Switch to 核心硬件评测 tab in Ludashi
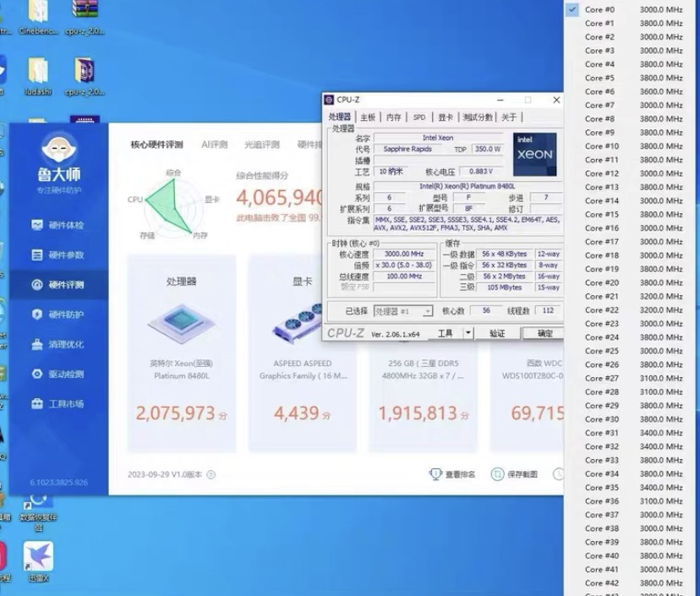The height and width of the screenshot is (596, 700). 156,145
